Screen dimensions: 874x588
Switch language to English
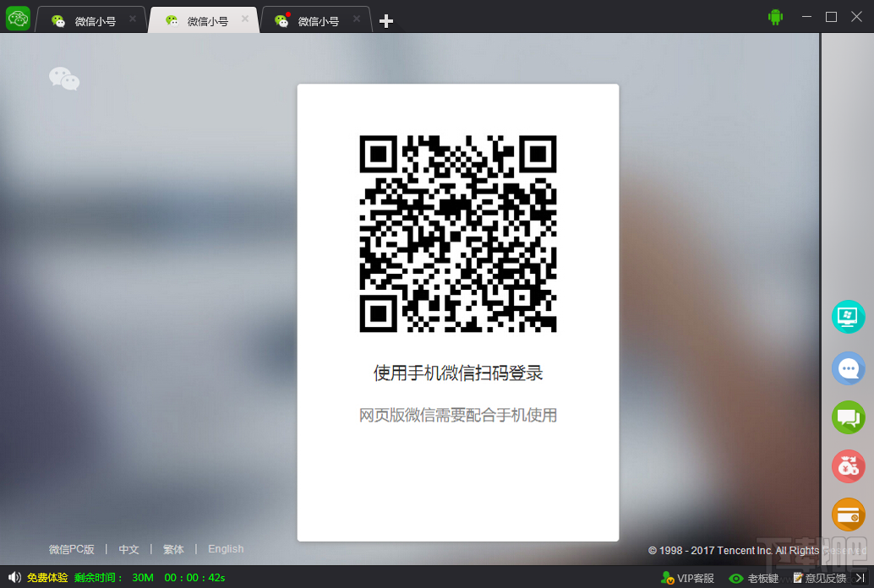pyautogui.click(x=226, y=549)
